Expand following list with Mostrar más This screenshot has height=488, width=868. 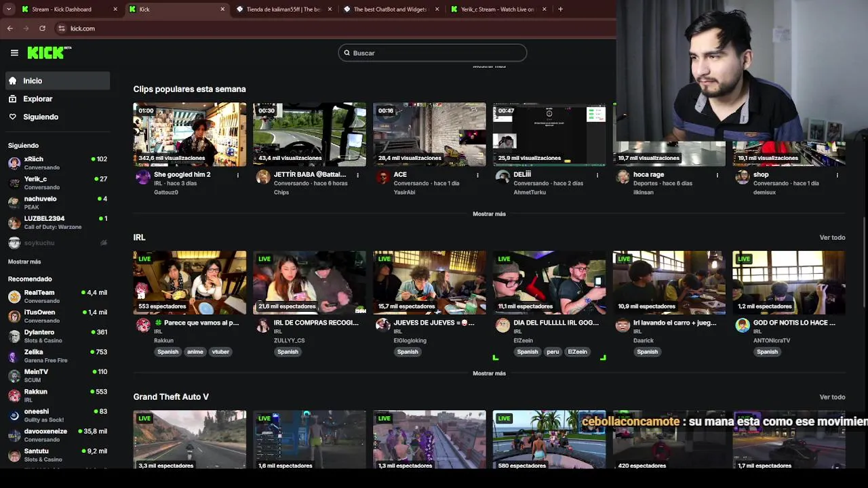pyautogui.click(x=24, y=262)
